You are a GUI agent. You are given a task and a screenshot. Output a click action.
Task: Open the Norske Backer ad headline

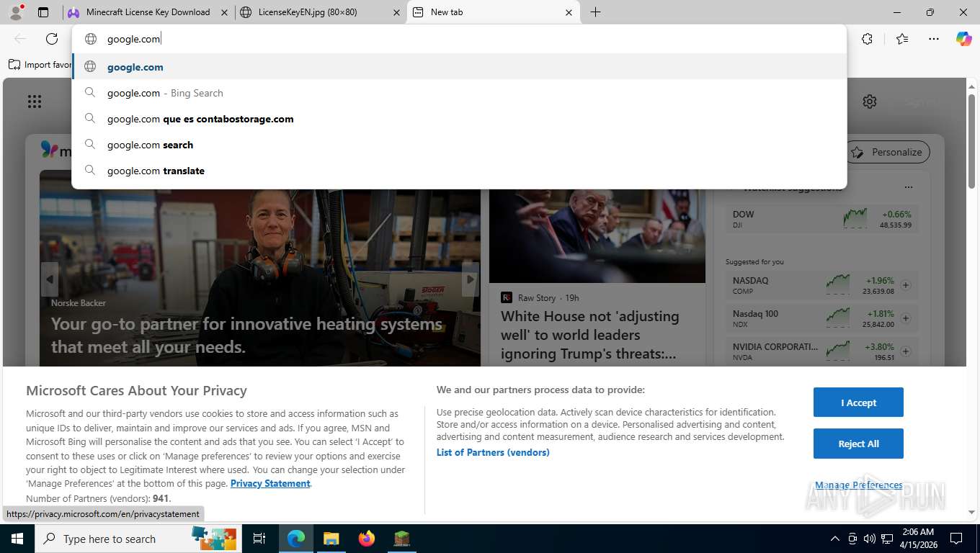click(x=246, y=335)
